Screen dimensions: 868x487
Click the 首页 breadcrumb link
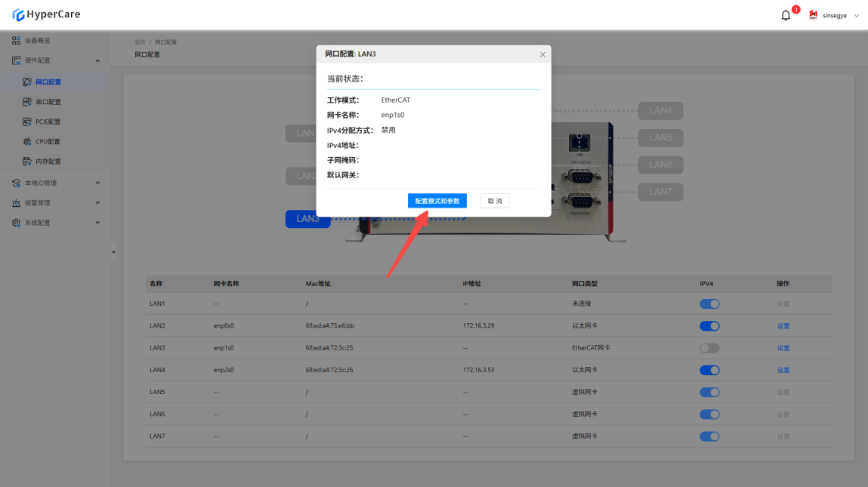tap(140, 42)
